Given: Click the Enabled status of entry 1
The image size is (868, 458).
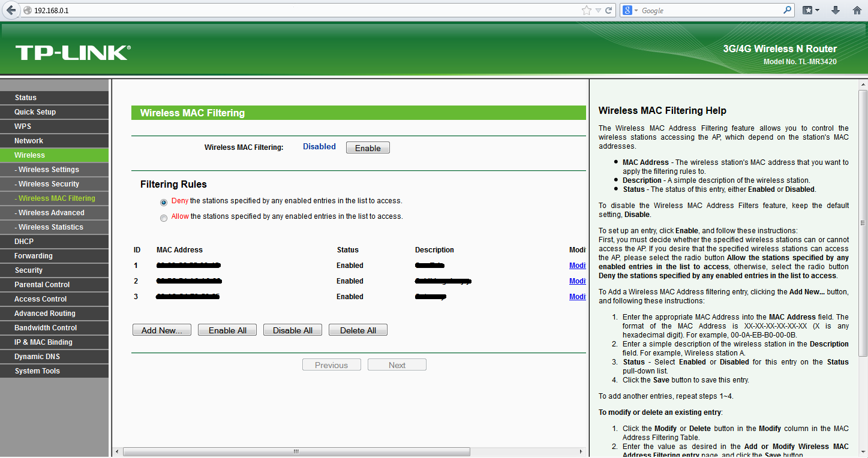Looking at the screenshot, I should (350, 266).
